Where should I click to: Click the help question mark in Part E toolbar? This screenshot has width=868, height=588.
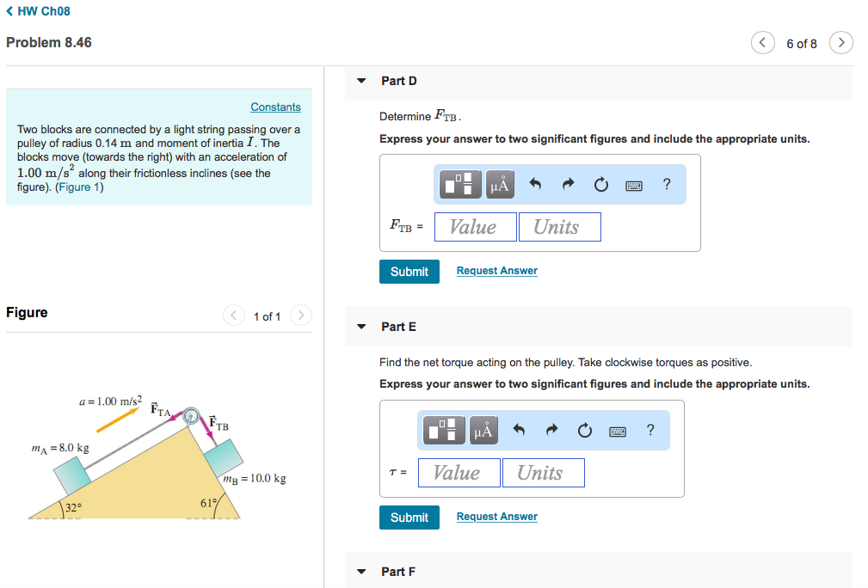pos(650,430)
